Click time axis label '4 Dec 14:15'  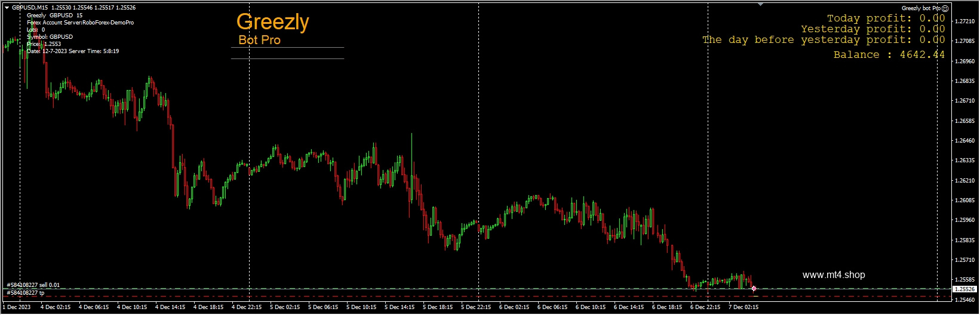point(170,307)
